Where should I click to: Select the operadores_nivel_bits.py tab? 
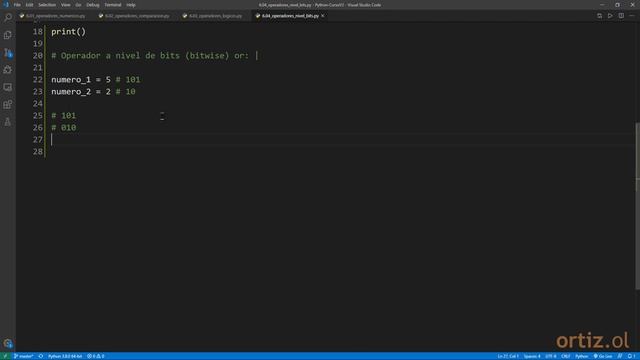pyautogui.click(x=290, y=16)
